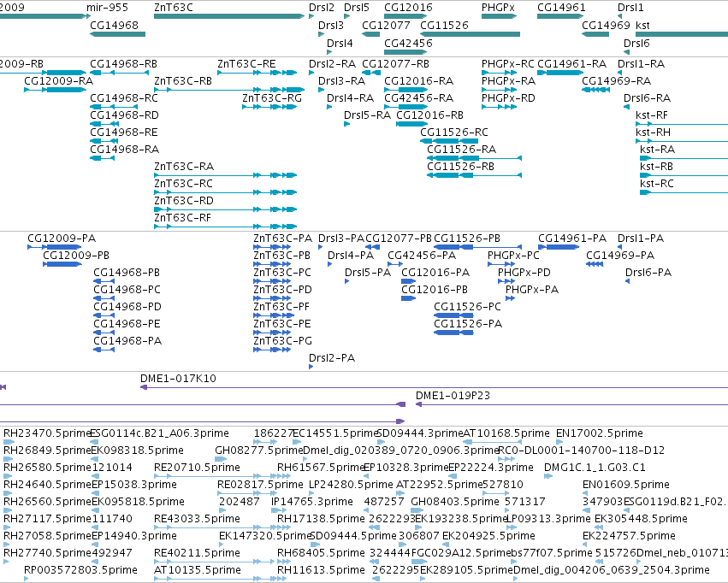Open protein CG12016-PA
This screenshot has width=728, height=583.
409,281
